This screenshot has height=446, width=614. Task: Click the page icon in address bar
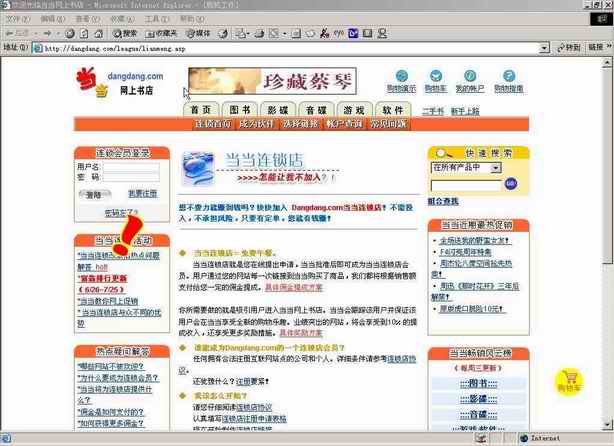tap(37, 48)
